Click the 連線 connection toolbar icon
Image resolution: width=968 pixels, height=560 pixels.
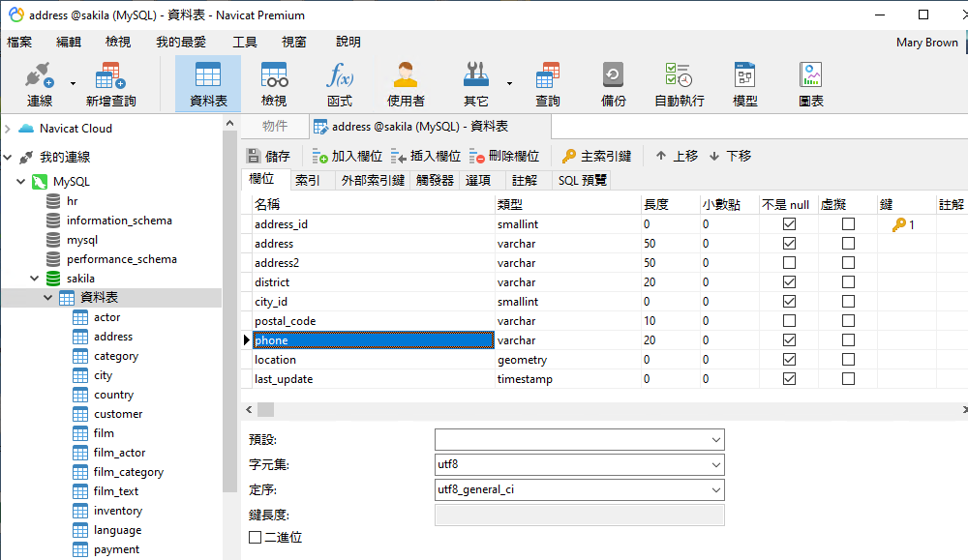(39, 83)
